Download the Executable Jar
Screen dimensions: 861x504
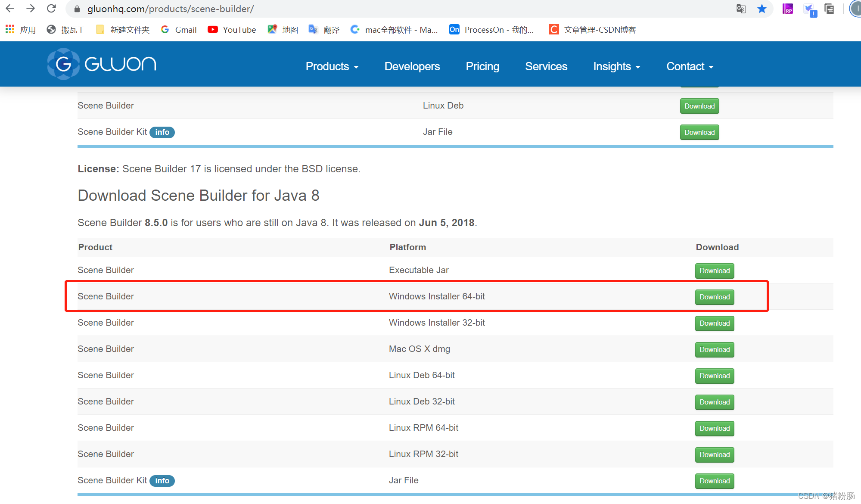(x=715, y=271)
